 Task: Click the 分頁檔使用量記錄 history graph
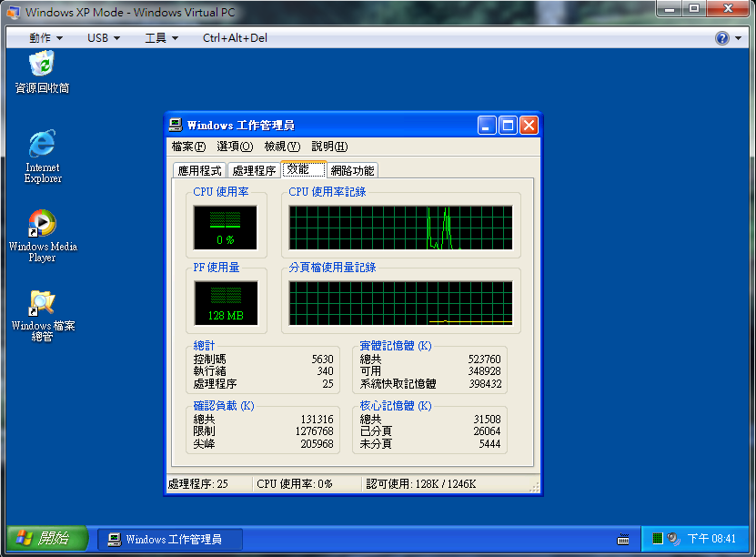400,303
